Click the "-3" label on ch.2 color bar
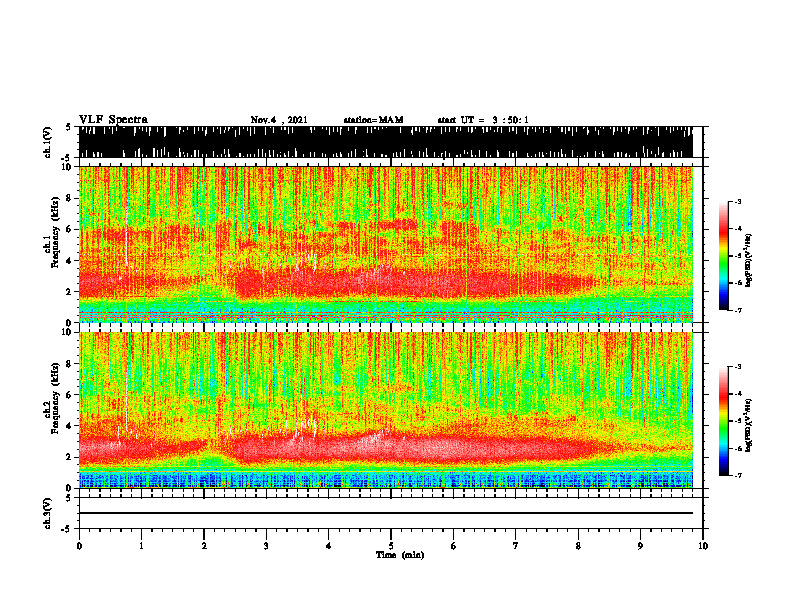The height and width of the screenshot is (612, 792). (738, 367)
